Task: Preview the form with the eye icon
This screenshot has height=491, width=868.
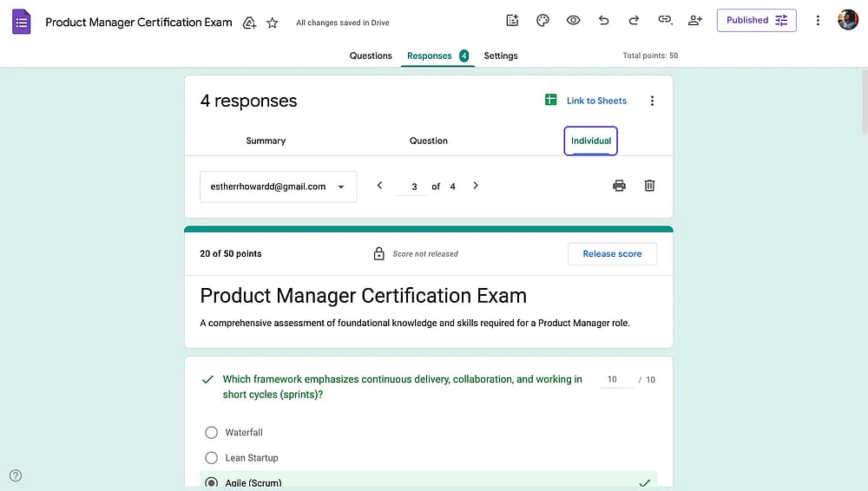Action: (573, 21)
